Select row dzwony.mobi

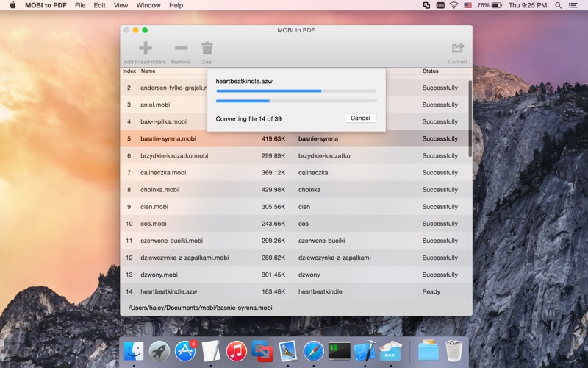295,275
